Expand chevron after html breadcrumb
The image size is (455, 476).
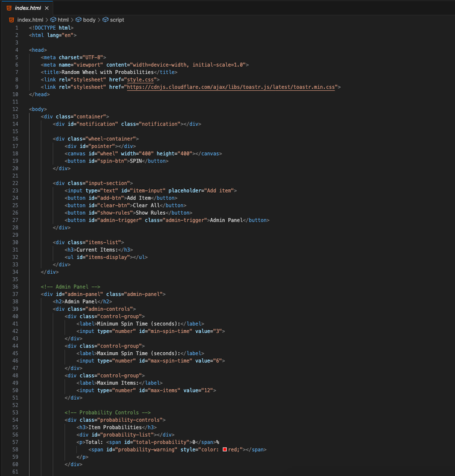coord(72,20)
